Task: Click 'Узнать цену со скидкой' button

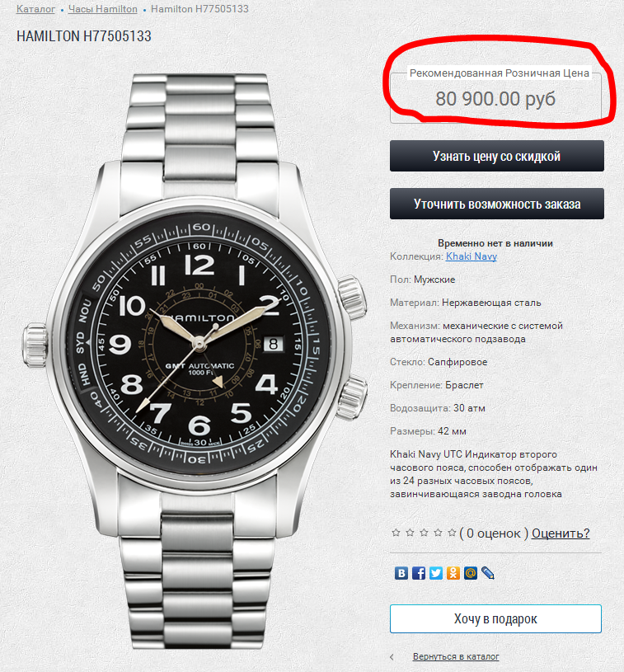Action: coord(497,156)
